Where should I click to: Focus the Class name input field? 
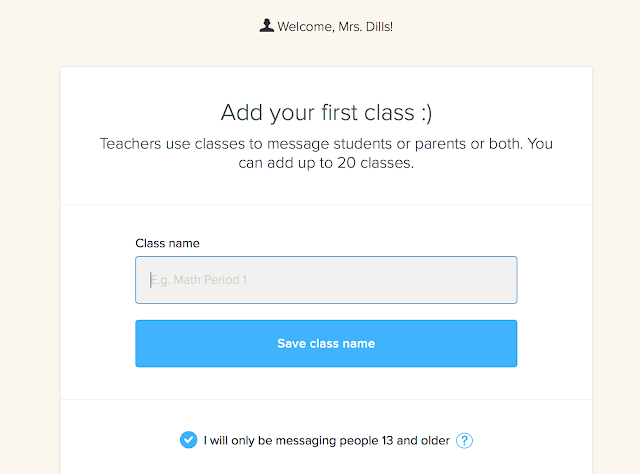coord(326,280)
